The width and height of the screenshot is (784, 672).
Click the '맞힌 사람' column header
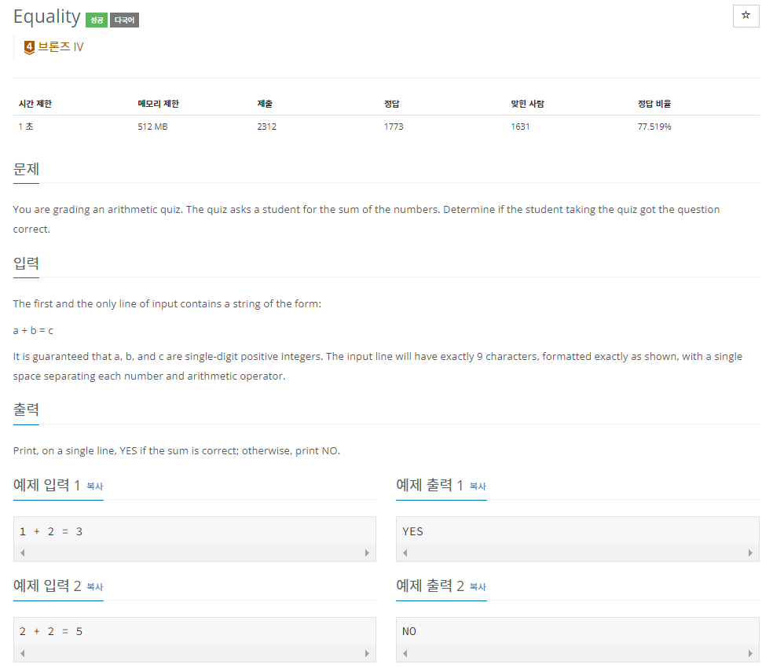[x=527, y=104]
